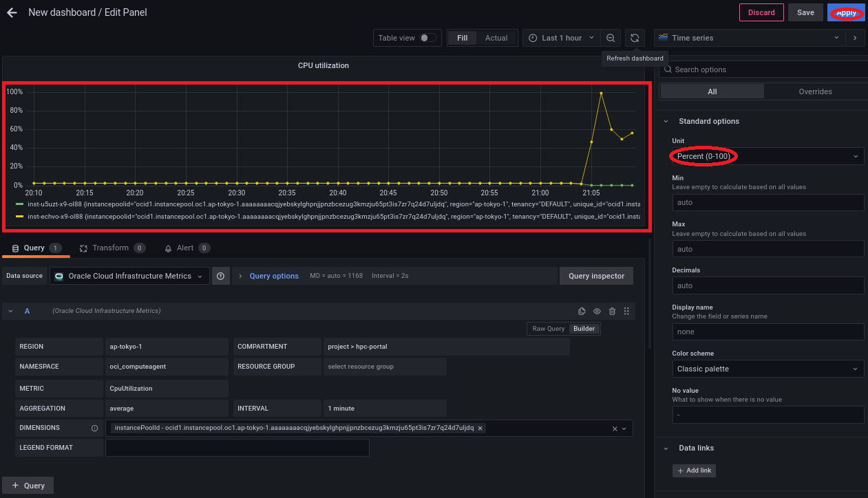Switch to the Overrides tab

click(x=815, y=91)
